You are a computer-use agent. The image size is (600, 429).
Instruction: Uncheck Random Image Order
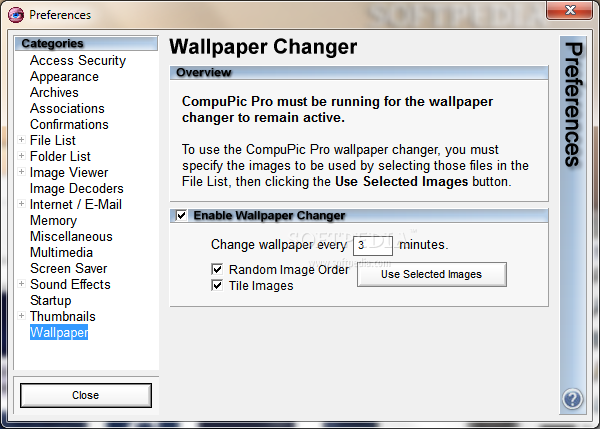pyautogui.click(x=217, y=269)
